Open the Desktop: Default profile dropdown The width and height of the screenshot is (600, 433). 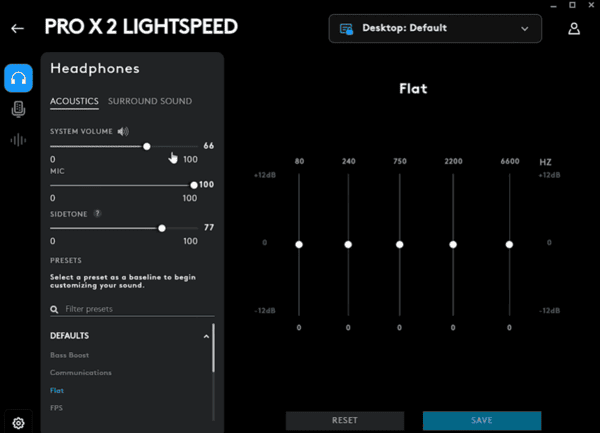[435, 28]
